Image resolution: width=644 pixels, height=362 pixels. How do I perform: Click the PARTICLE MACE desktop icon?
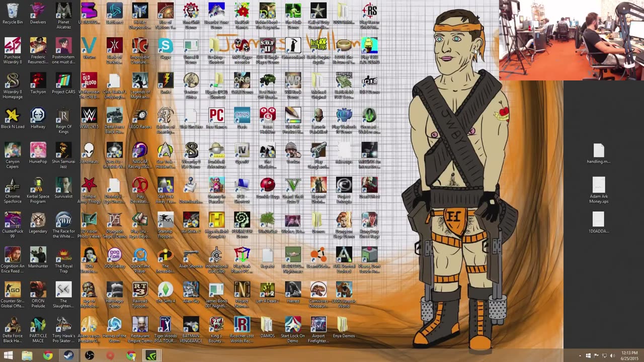point(38,329)
